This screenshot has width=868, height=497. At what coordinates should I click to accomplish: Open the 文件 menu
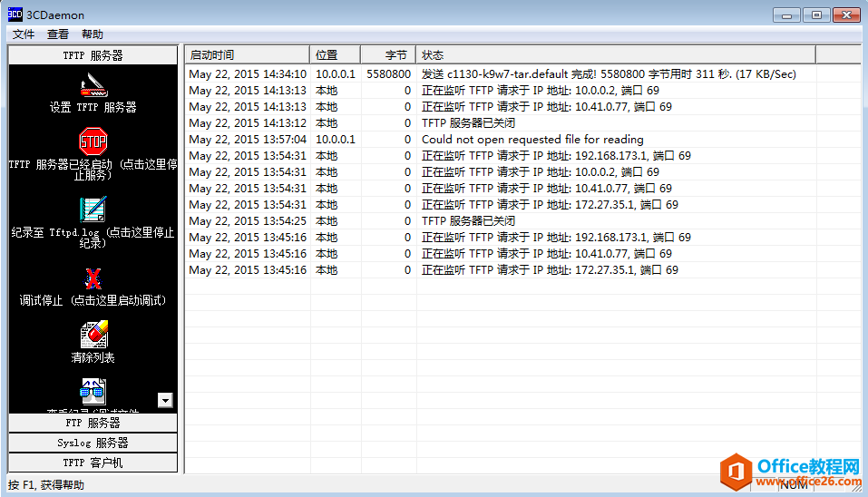(24, 34)
